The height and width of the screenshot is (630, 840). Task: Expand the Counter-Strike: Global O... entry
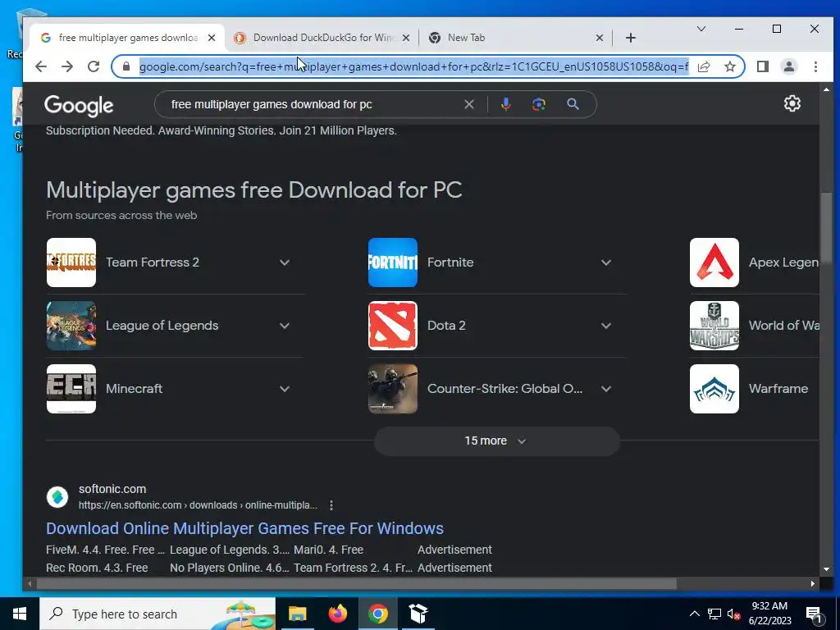[x=606, y=389]
